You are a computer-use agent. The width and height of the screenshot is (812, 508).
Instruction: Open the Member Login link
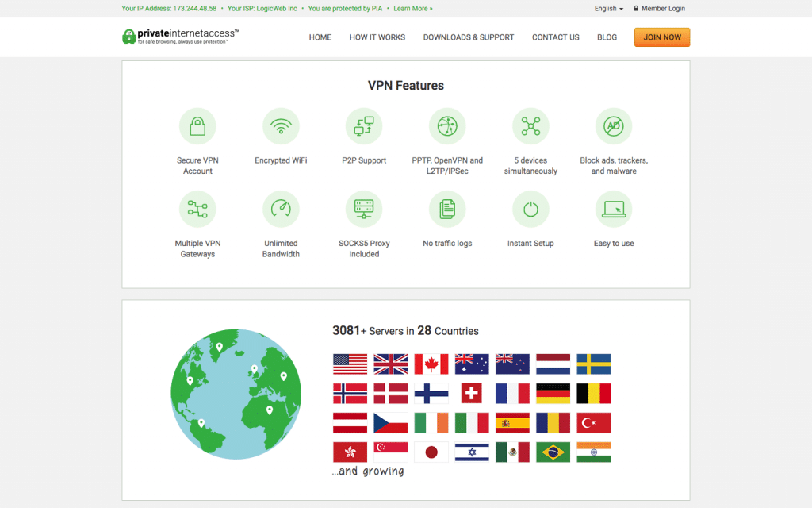click(659, 8)
